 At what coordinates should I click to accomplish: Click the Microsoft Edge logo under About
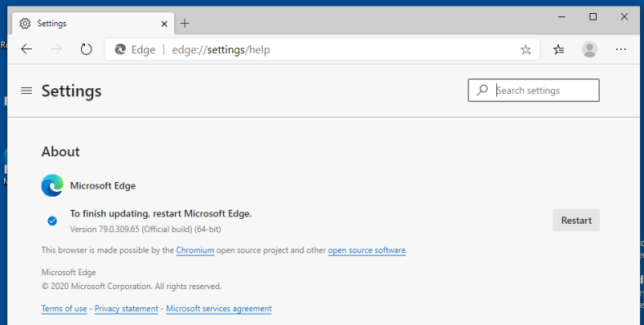tap(52, 185)
